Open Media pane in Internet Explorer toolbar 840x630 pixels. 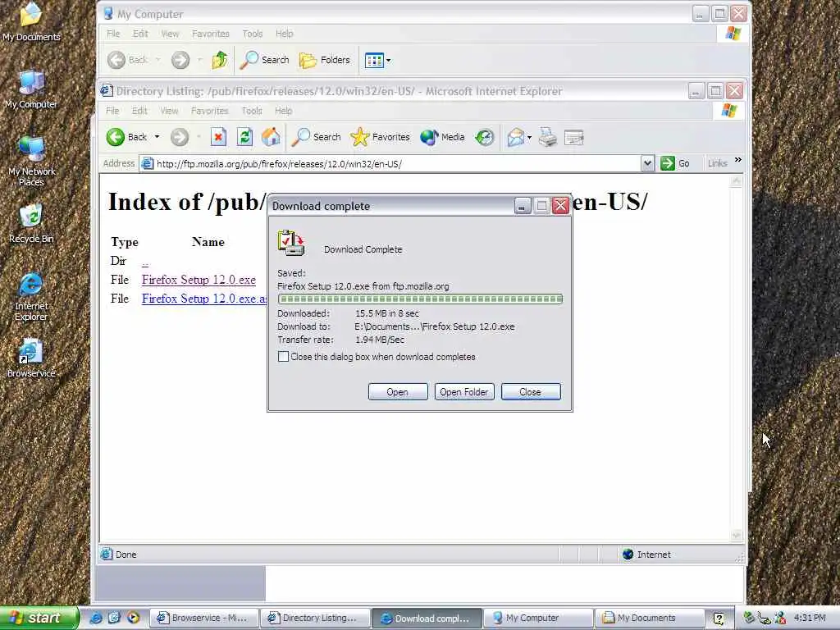(x=442, y=137)
